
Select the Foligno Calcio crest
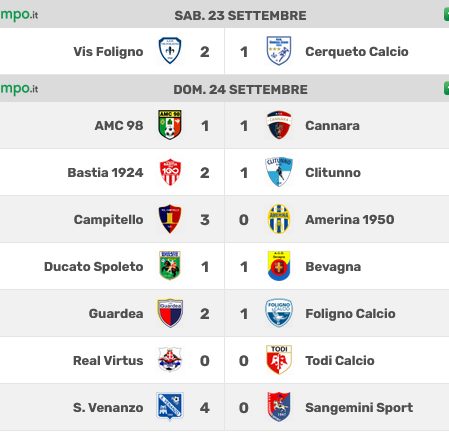tap(279, 313)
